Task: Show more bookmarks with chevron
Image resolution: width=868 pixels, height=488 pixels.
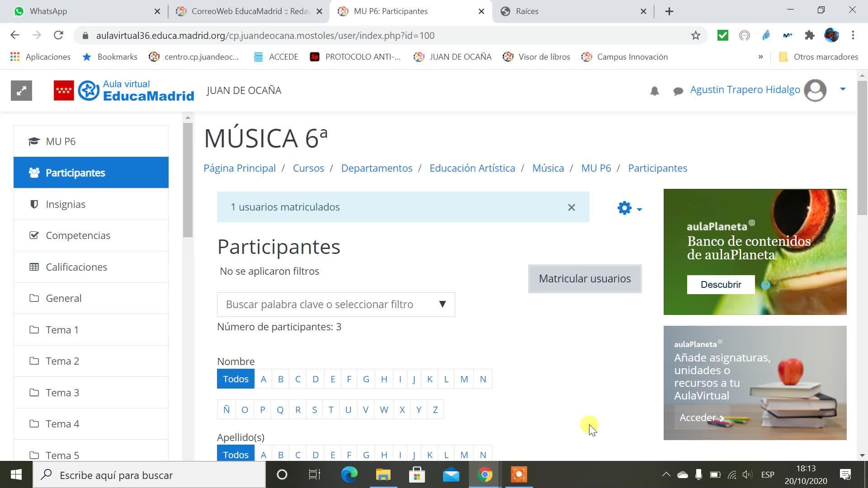Action: tap(760, 57)
